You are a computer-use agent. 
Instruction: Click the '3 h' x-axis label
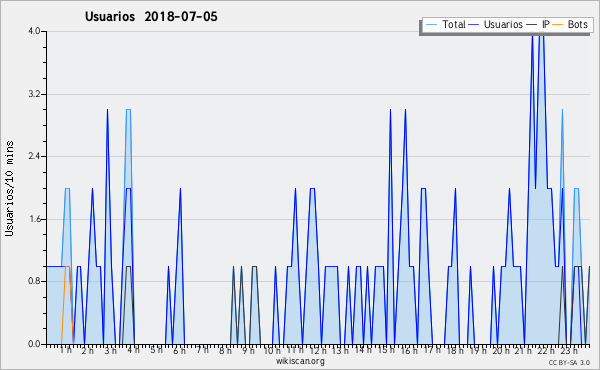click(111, 350)
